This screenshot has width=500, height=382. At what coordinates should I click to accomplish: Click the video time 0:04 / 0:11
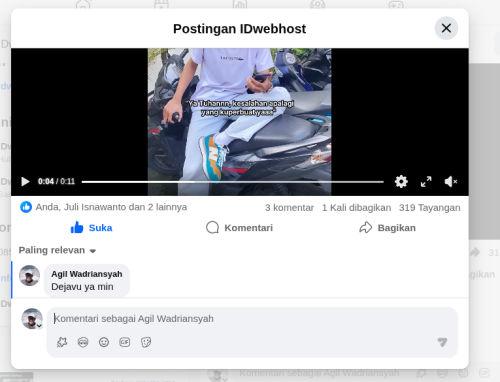(x=56, y=181)
